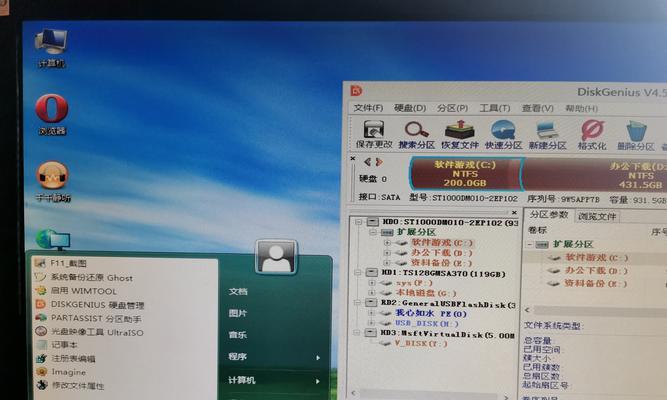This screenshot has width=667, height=400.
Task: Launch 光盘映像工具 UltraISO from start menu
Action: click(89, 332)
